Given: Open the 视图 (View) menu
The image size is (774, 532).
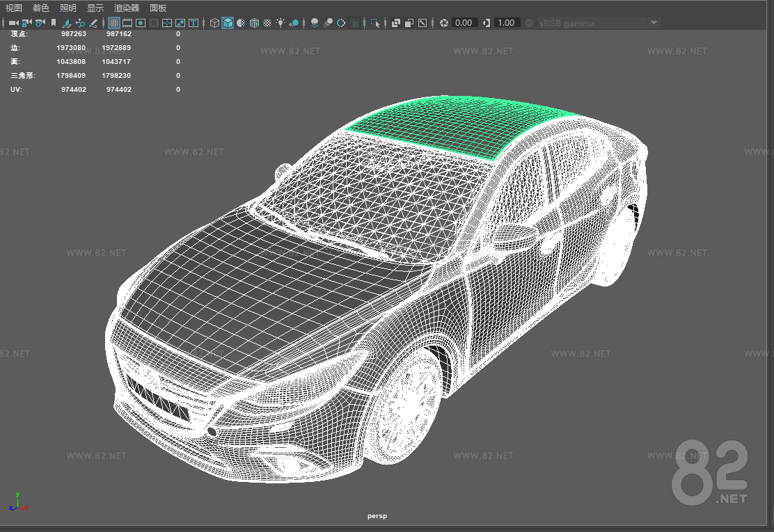Looking at the screenshot, I should tap(14, 8).
